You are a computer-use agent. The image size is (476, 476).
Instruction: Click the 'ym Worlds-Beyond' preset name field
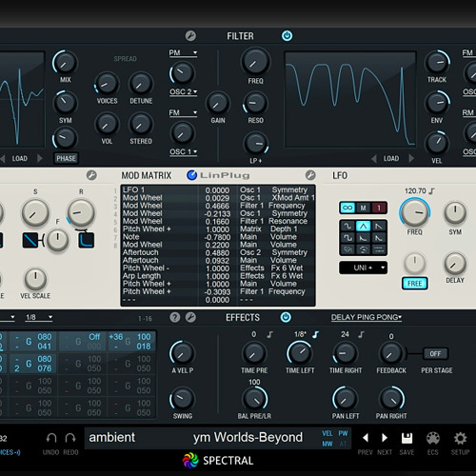coord(248,437)
